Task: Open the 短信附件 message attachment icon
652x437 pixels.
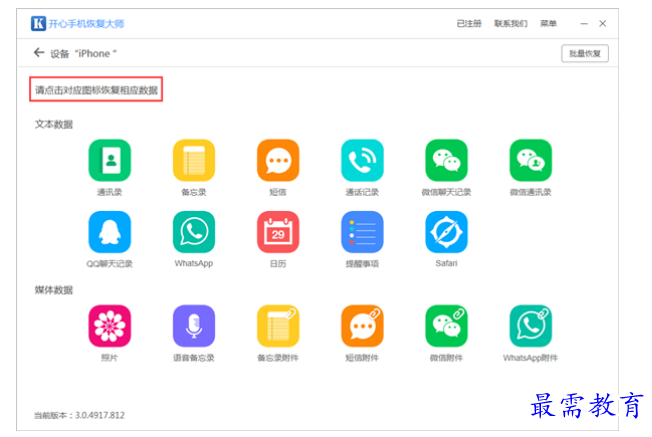Action: [x=362, y=326]
